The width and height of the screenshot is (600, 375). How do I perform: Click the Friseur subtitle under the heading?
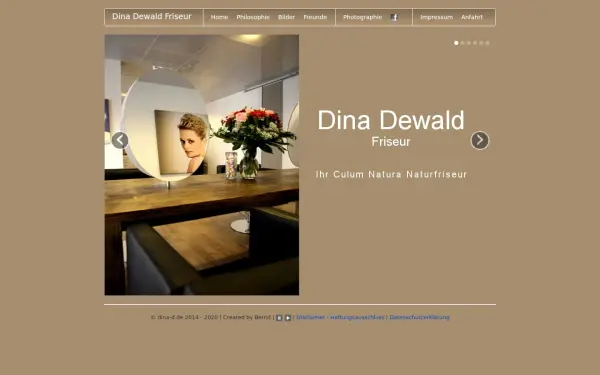tap(391, 142)
